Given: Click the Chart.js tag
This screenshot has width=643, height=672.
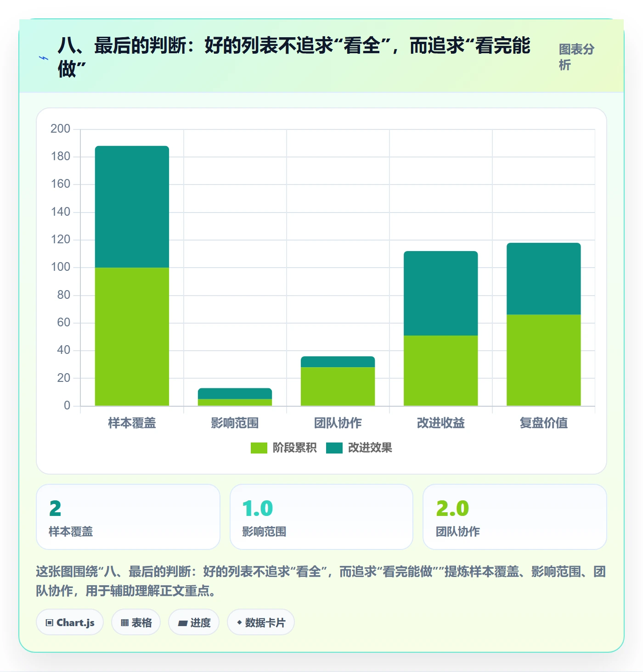Looking at the screenshot, I should click(70, 622).
